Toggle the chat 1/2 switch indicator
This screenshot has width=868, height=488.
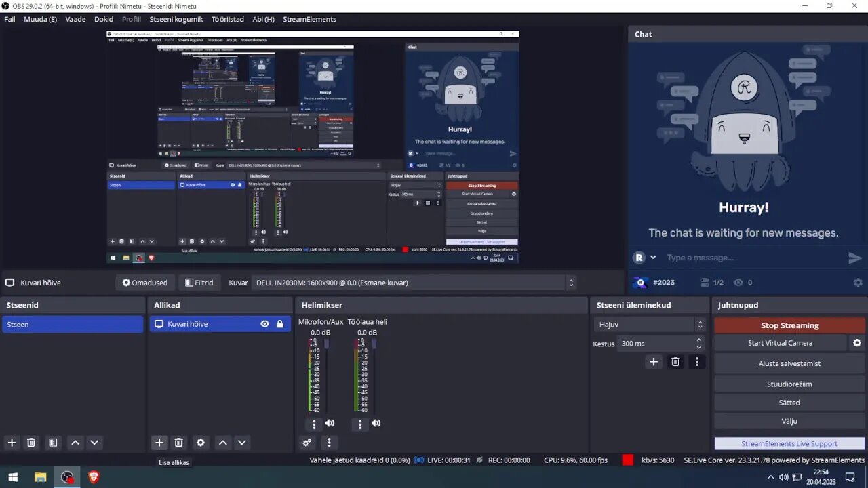pyautogui.click(x=711, y=283)
